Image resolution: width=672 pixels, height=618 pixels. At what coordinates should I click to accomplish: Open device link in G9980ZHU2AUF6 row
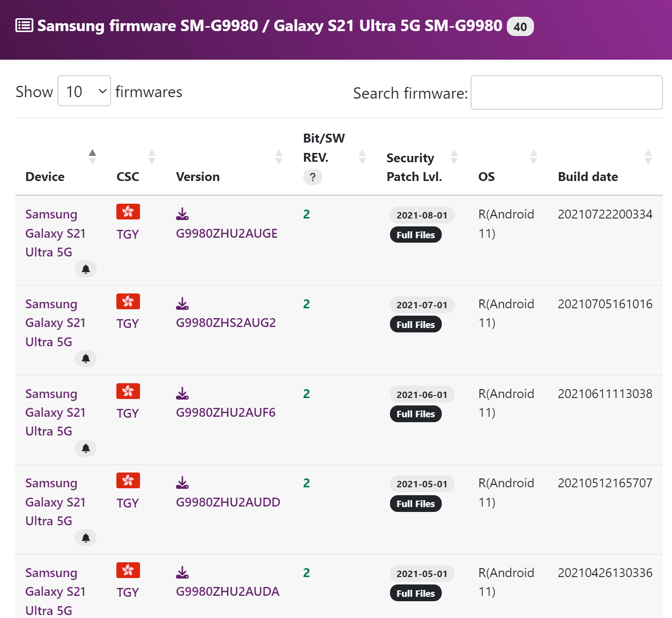point(55,412)
